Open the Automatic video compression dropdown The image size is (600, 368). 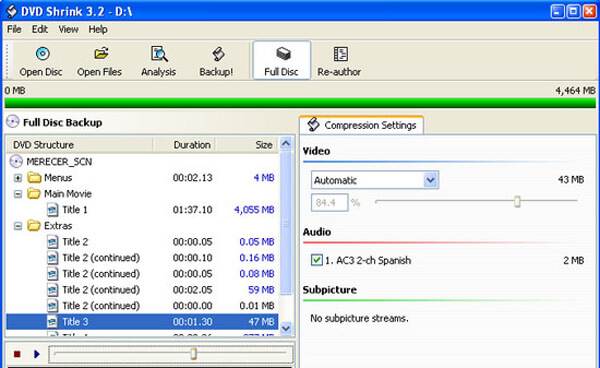click(430, 180)
